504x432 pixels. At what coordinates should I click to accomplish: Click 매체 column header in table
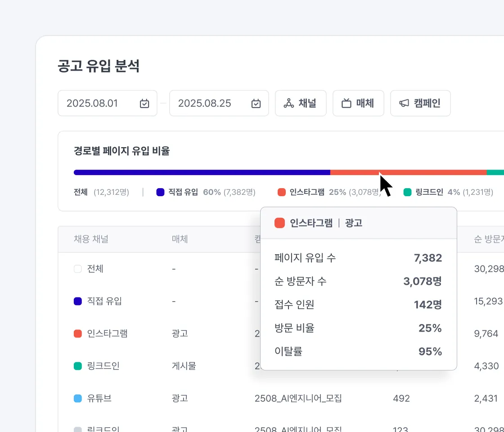click(180, 239)
